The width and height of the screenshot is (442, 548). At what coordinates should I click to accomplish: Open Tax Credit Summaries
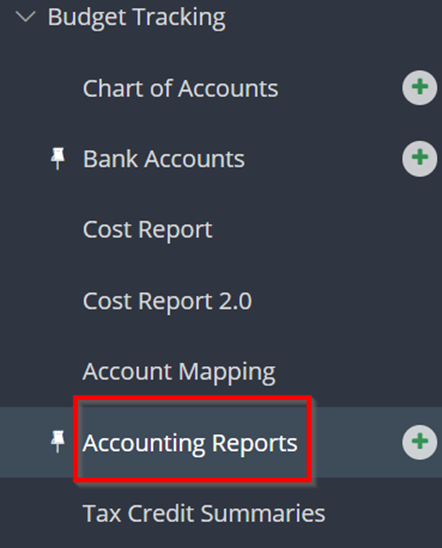tap(204, 513)
